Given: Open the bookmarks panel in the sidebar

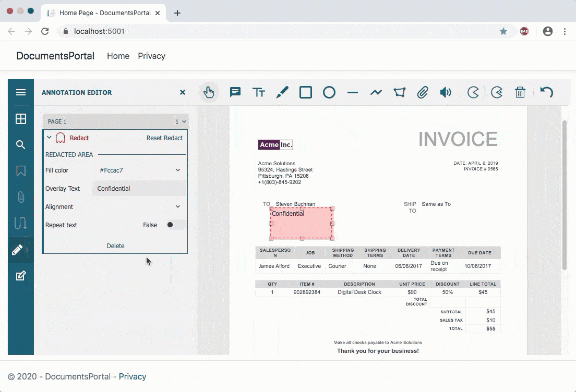Looking at the screenshot, I should [21, 171].
